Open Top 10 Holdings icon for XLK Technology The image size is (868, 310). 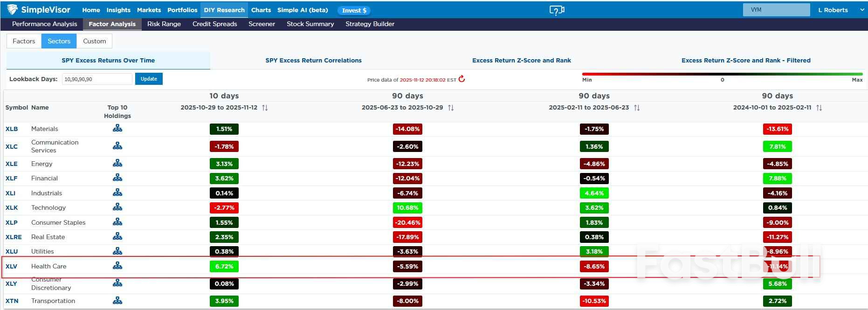point(117,207)
